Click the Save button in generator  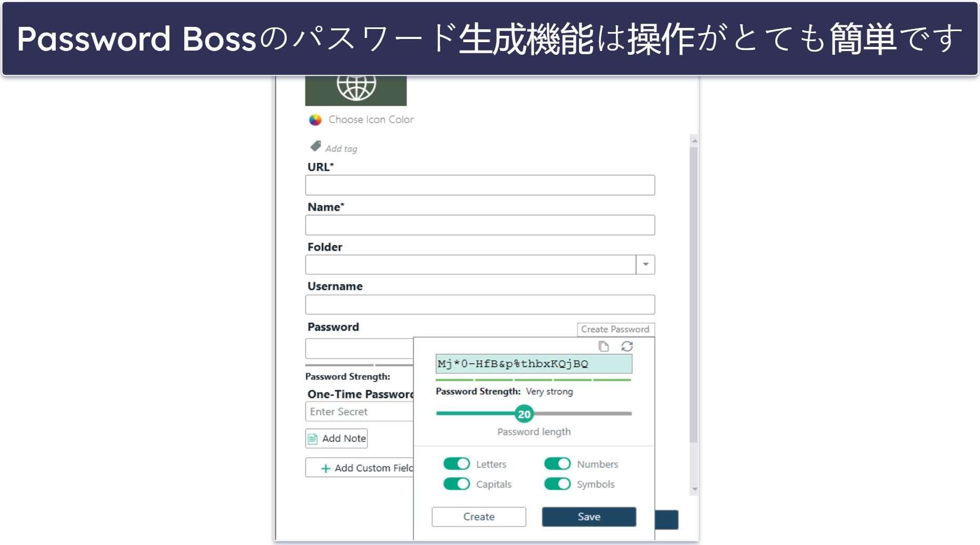(x=589, y=517)
